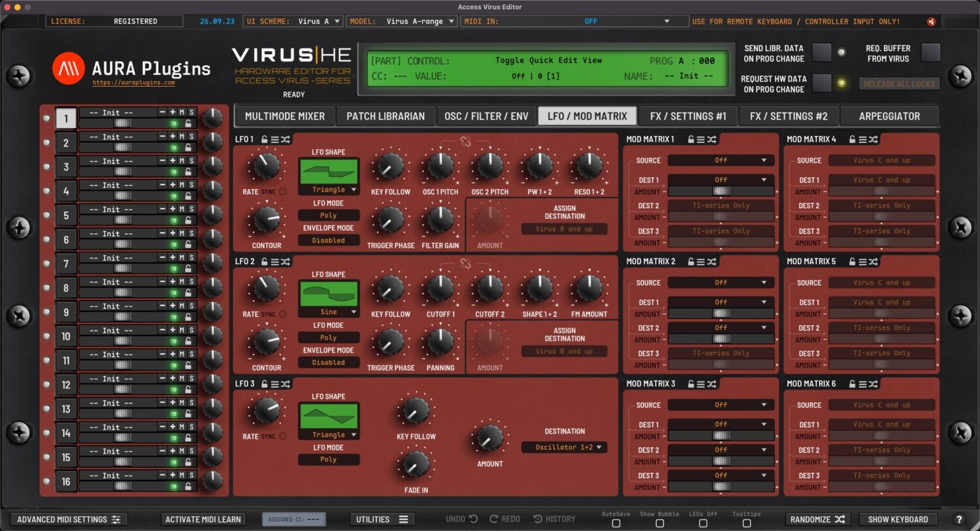
Task: Toggle Request HW Data on Prog Change
Action: point(822,83)
